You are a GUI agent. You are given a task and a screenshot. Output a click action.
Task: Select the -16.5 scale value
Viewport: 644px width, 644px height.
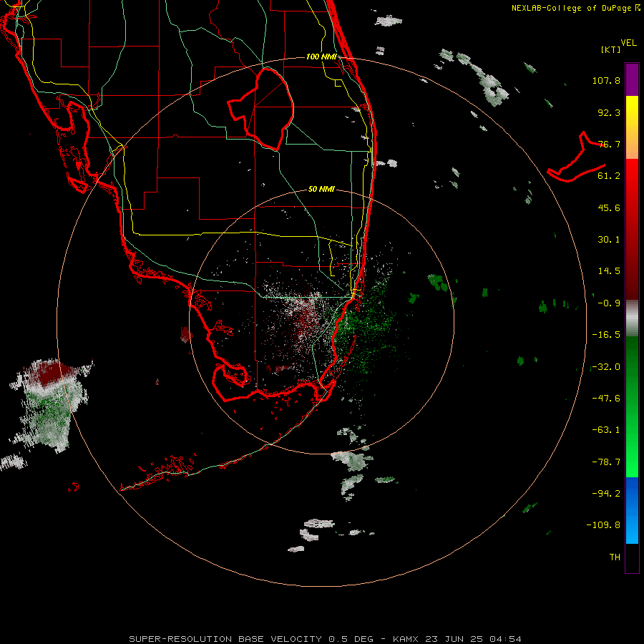point(606,335)
